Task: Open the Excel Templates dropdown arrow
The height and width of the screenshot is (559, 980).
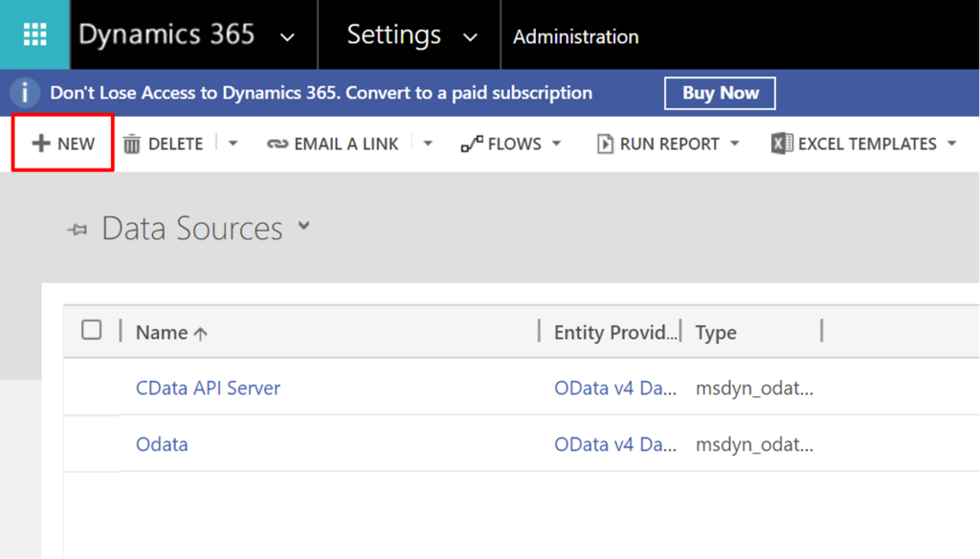Action: coord(952,144)
